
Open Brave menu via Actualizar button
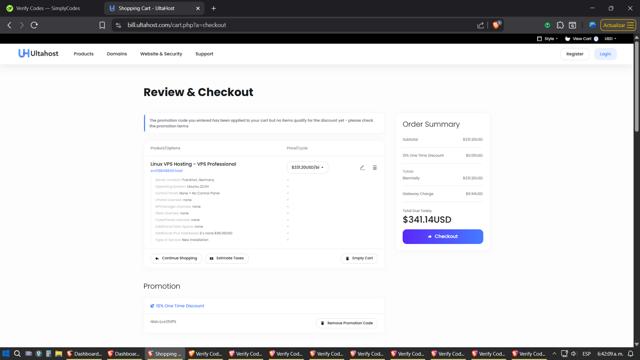click(618, 25)
